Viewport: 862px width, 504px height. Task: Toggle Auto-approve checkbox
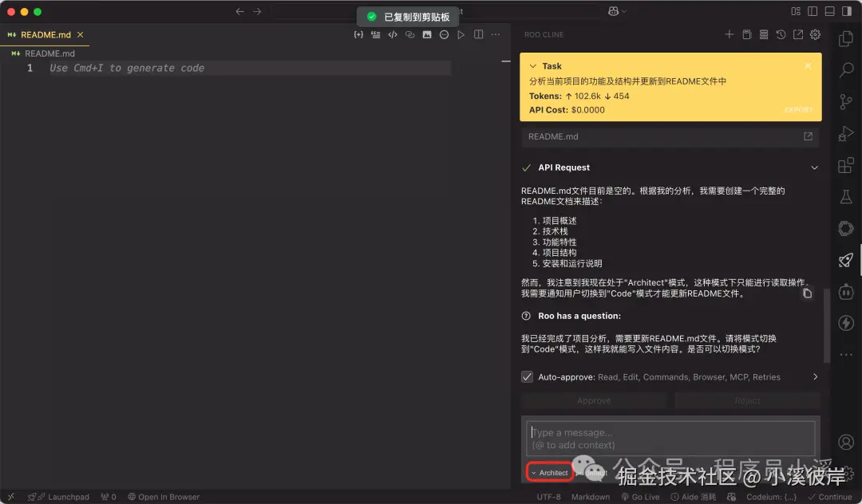pos(528,377)
